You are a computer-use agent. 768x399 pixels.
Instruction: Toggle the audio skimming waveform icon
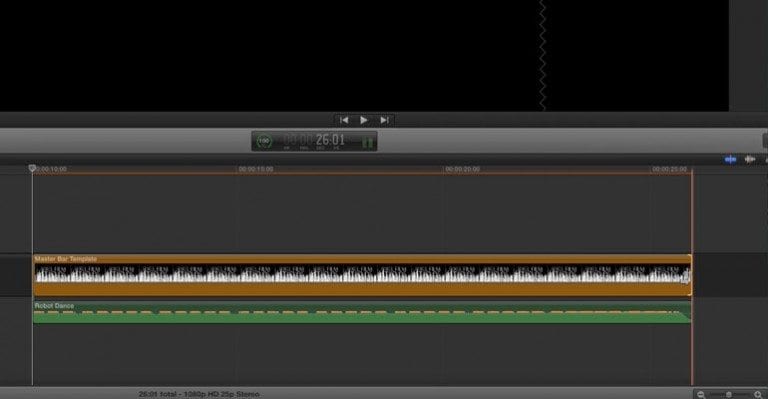pyautogui.click(x=749, y=159)
